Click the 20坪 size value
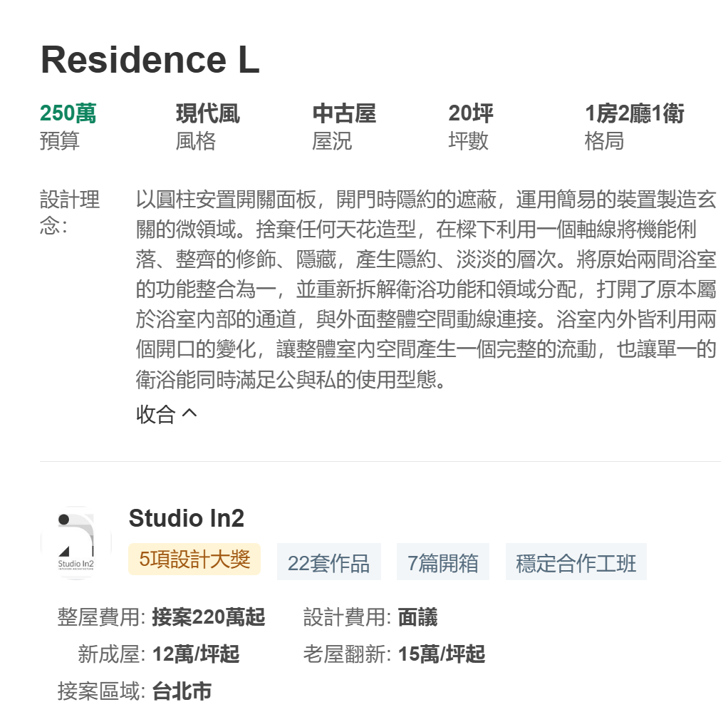Viewport: 728px width, 722px height. coord(470,114)
